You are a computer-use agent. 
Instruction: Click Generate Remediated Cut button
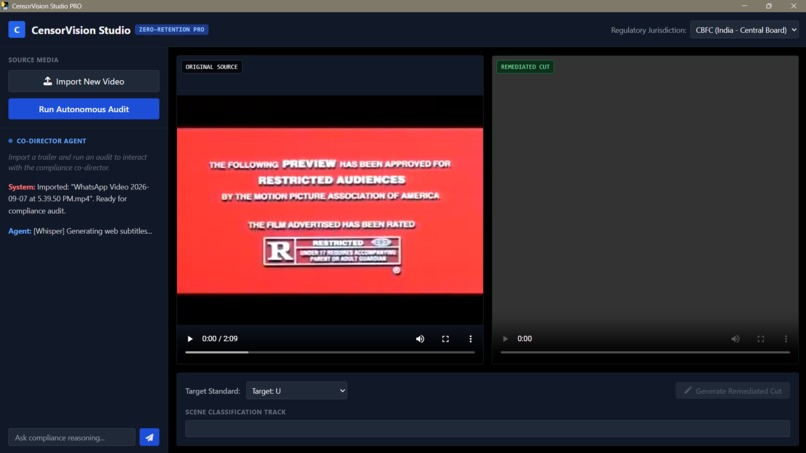(x=733, y=391)
